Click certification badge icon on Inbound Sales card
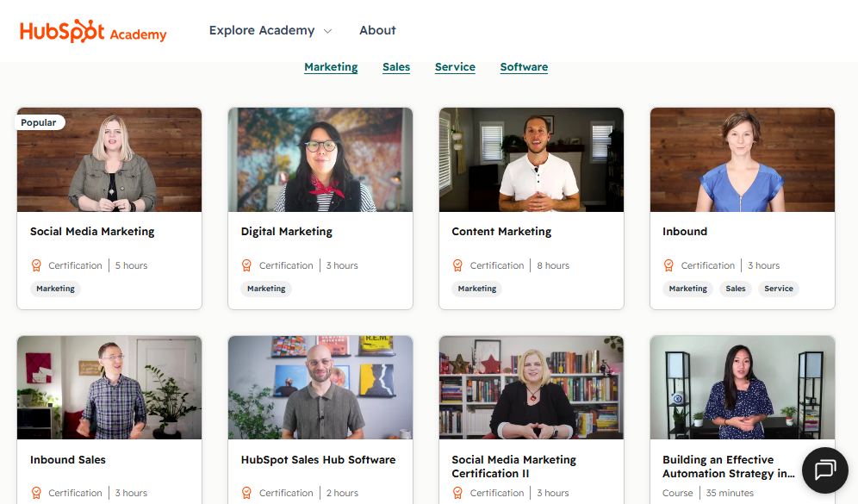This screenshot has height=504, width=858. click(36, 493)
